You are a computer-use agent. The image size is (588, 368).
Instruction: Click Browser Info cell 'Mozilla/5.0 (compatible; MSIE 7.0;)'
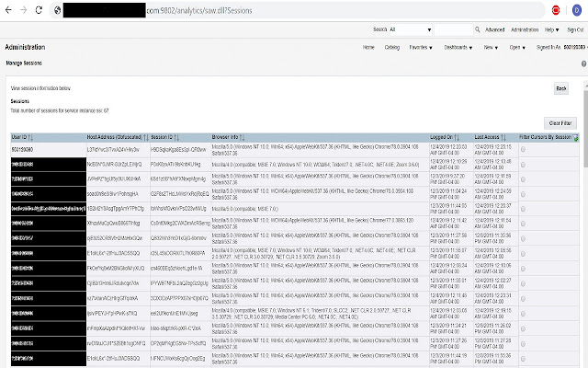tap(245, 209)
